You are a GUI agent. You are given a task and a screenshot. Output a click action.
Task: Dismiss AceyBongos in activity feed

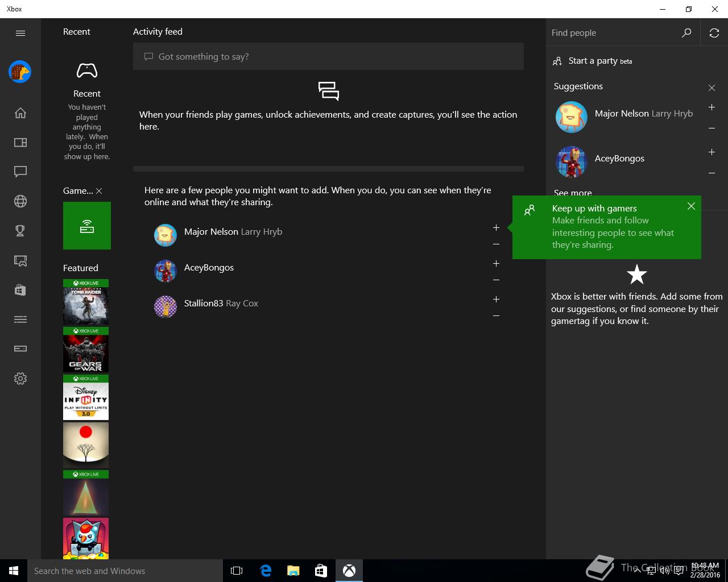tap(496, 280)
